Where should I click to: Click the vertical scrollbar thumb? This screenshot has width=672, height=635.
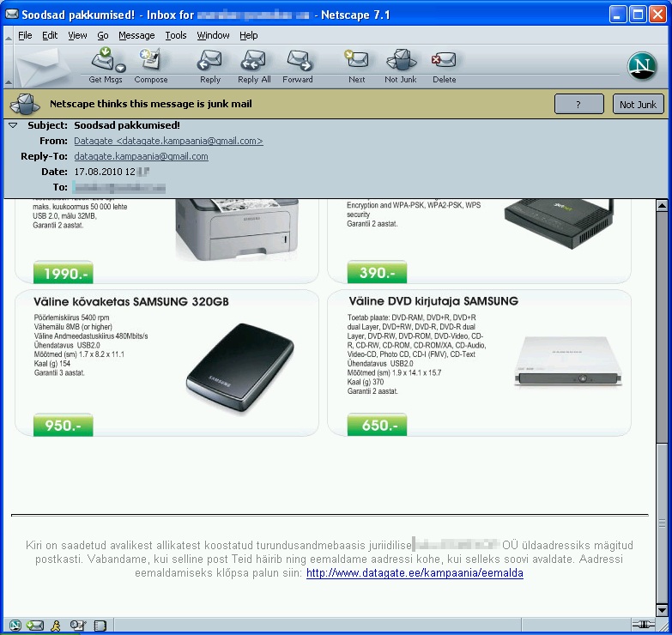[x=662, y=523]
